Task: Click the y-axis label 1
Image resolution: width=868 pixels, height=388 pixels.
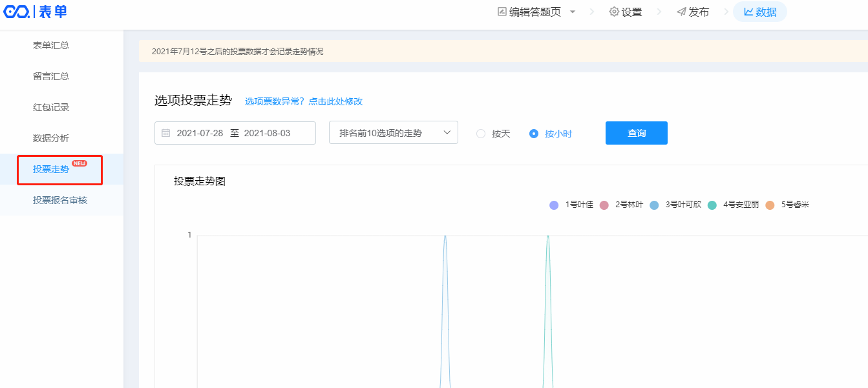Action: tap(189, 235)
